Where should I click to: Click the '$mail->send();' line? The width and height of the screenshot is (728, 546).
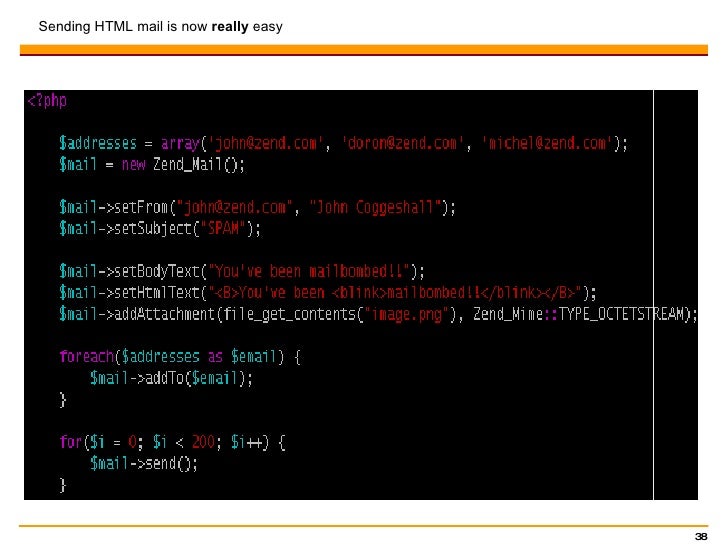pos(144,463)
